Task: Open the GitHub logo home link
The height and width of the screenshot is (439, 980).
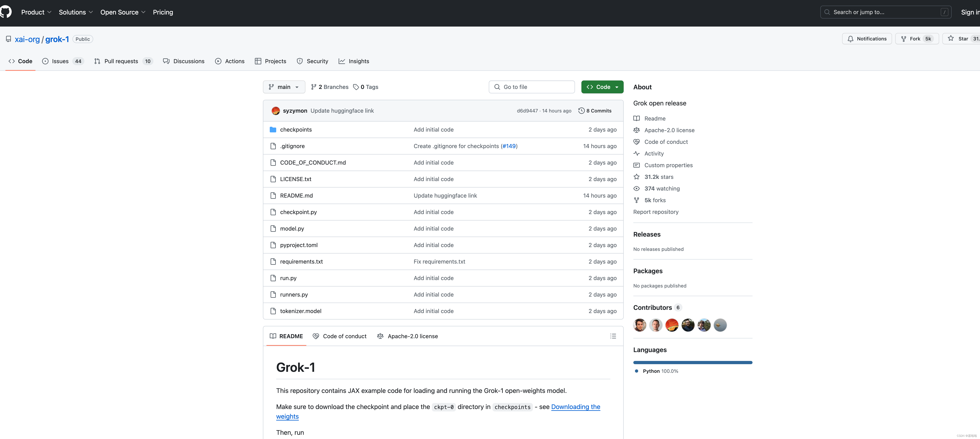Action: click(x=6, y=12)
